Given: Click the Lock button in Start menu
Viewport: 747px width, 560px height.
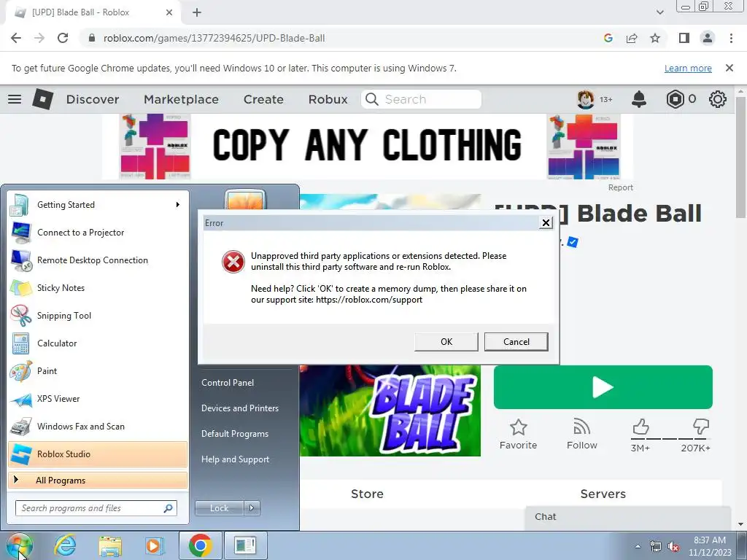Looking at the screenshot, I should 219,508.
